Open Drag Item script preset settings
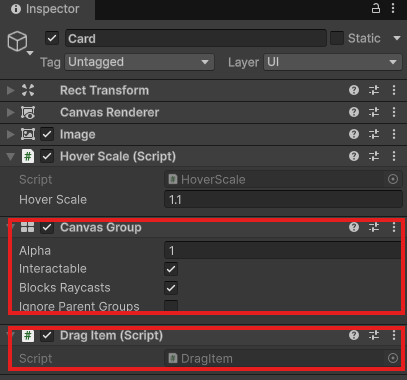 pos(374,335)
